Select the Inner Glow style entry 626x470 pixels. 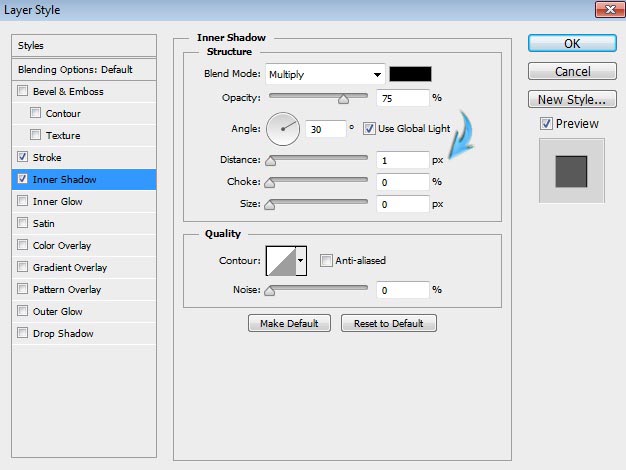57,201
